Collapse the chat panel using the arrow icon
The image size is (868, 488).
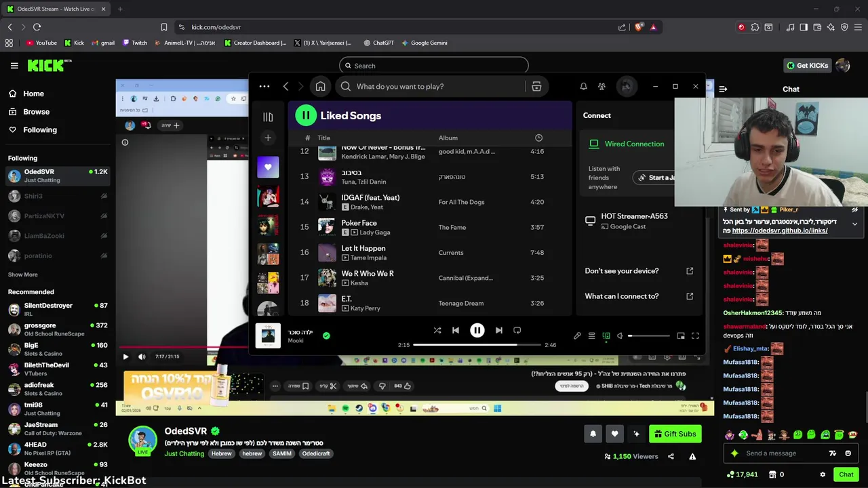[x=723, y=89]
